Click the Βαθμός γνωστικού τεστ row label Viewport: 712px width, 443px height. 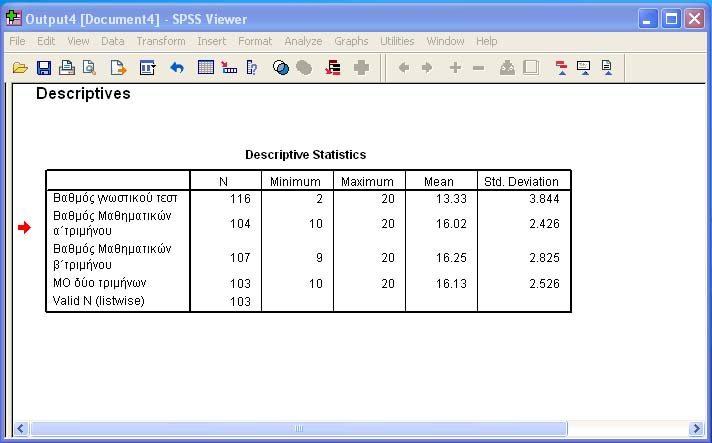pyautogui.click(x=115, y=198)
